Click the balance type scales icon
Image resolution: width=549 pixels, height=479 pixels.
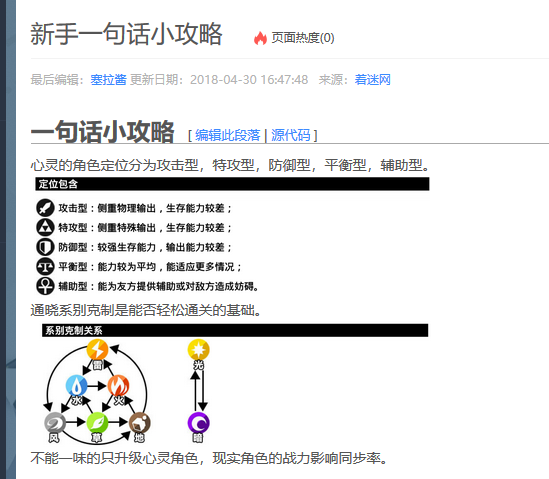pyautogui.click(x=45, y=266)
